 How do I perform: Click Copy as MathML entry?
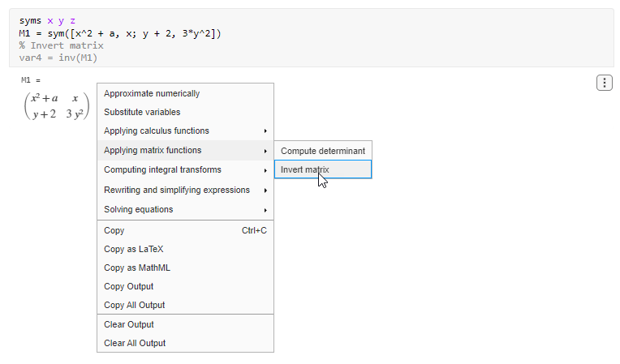point(137,268)
